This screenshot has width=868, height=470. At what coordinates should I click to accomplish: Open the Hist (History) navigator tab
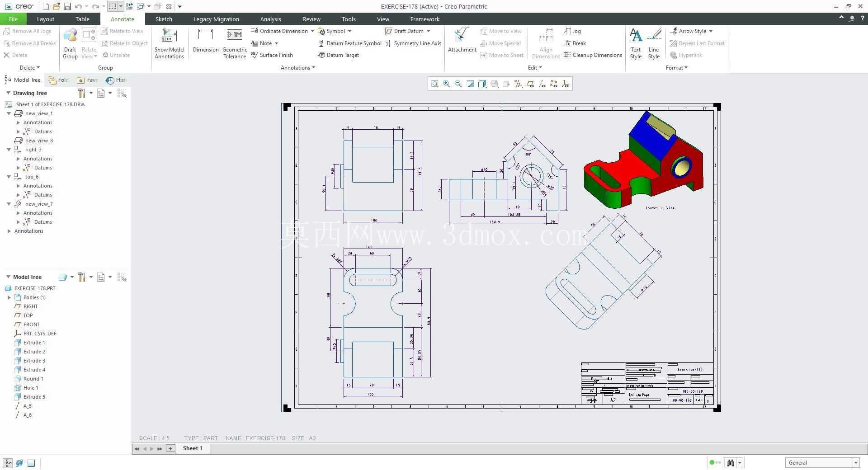tap(116, 80)
